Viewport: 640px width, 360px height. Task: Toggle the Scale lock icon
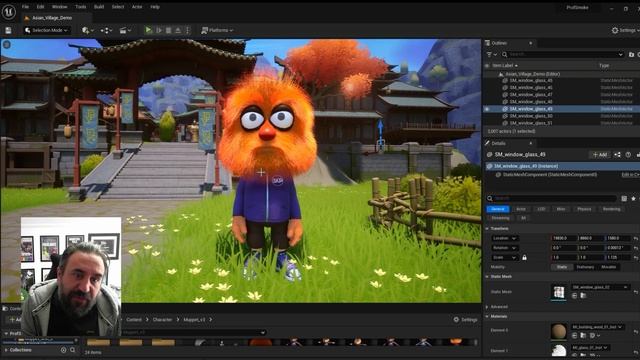pos(524,258)
